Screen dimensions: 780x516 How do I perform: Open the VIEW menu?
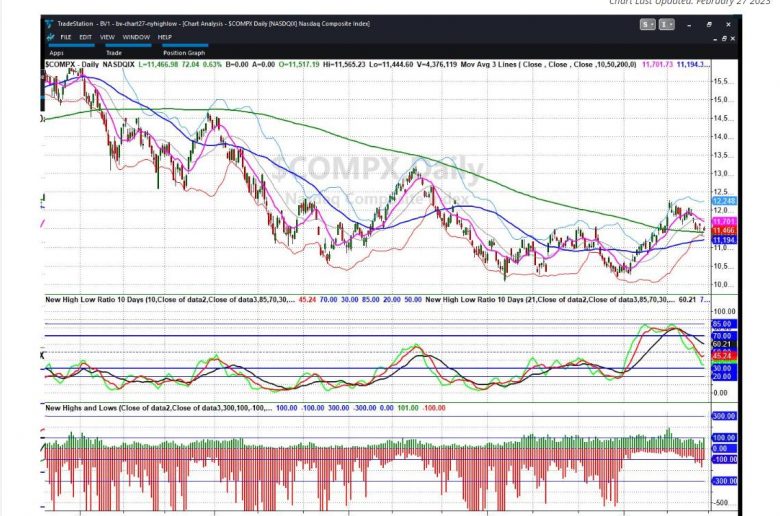pos(107,37)
